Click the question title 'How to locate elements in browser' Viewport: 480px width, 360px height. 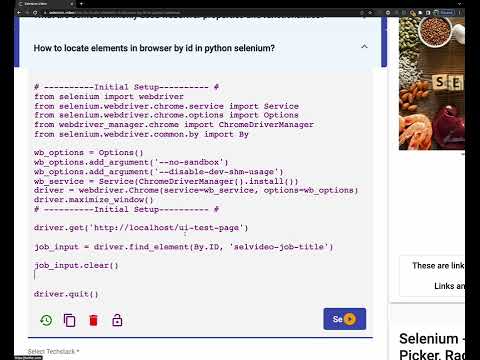pos(154,48)
